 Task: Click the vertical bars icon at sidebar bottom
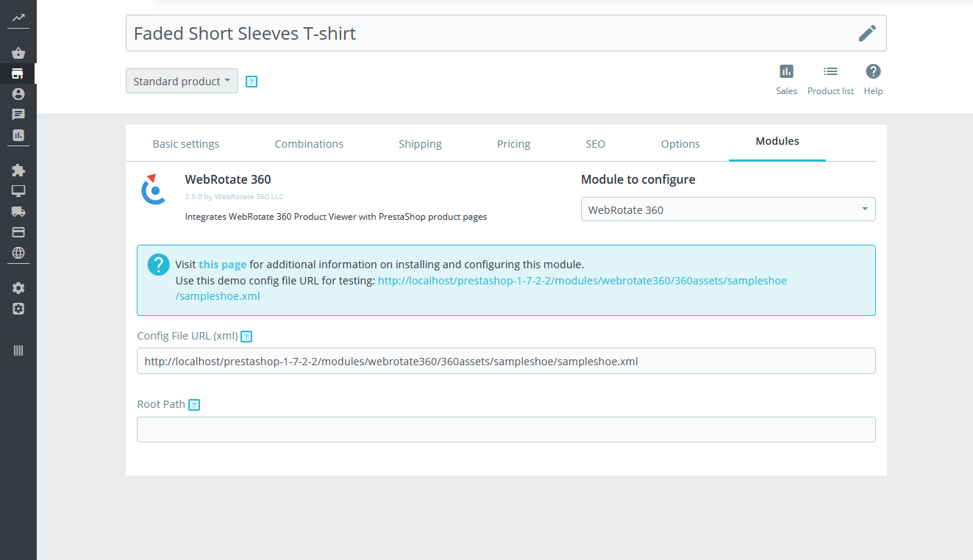18,351
